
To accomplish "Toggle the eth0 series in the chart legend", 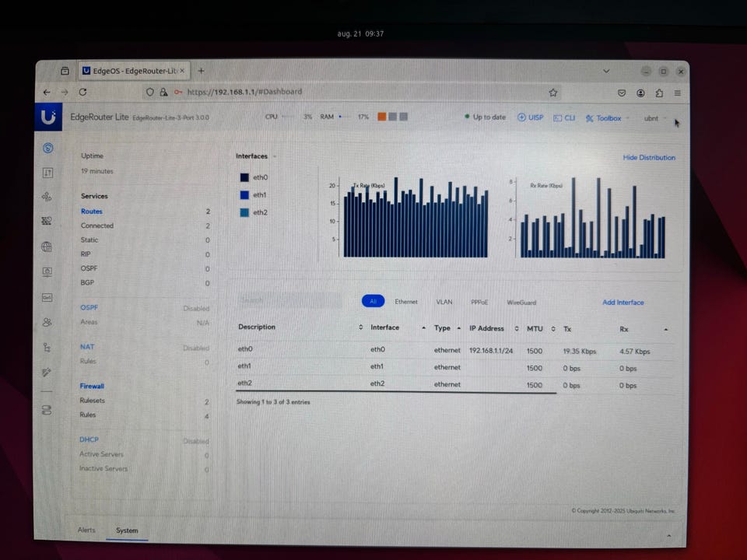I will (254, 177).
